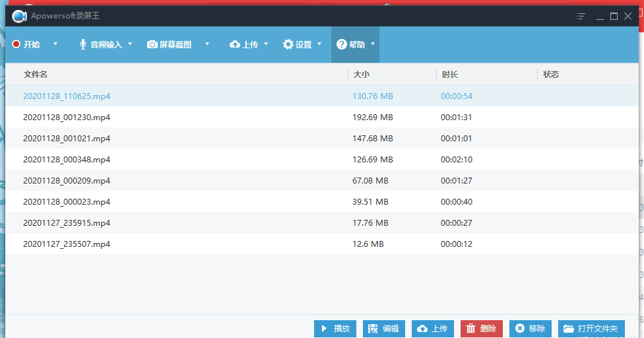Image resolution: width=644 pixels, height=338 pixels.
Task: Click the cloud icon in bottom 上传 button
Action: click(422, 329)
